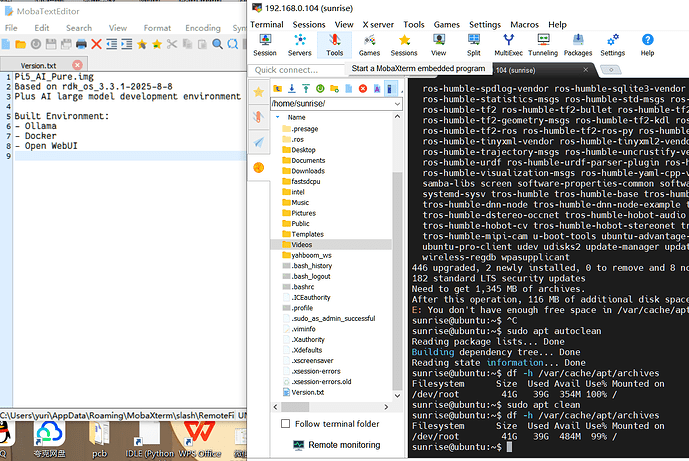Click the Split icon in MobaXterm toolbar
The height and width of the screenshot is (461, 689).
tap(473, 45)
